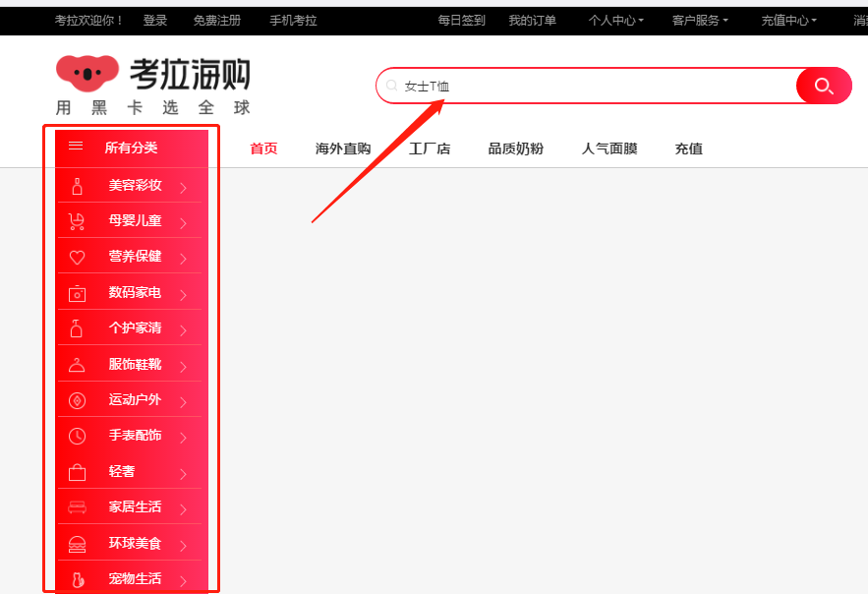Open the 品质奶粉 tab
The image size is (868, 594).
pos(515,148)
